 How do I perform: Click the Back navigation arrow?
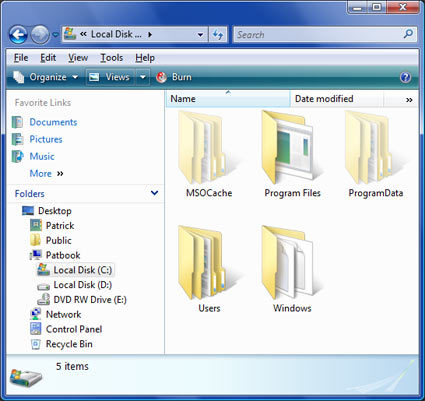point(18,35)
